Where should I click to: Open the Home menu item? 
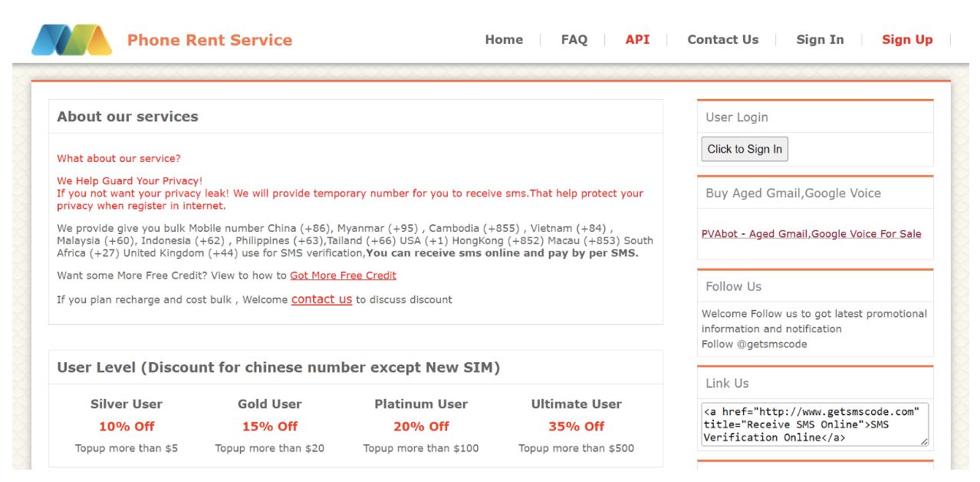tap(504, 40)
